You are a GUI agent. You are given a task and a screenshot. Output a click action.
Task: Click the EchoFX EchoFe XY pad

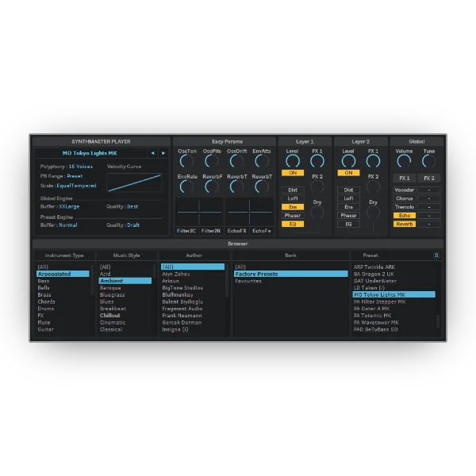click(250, 212)
